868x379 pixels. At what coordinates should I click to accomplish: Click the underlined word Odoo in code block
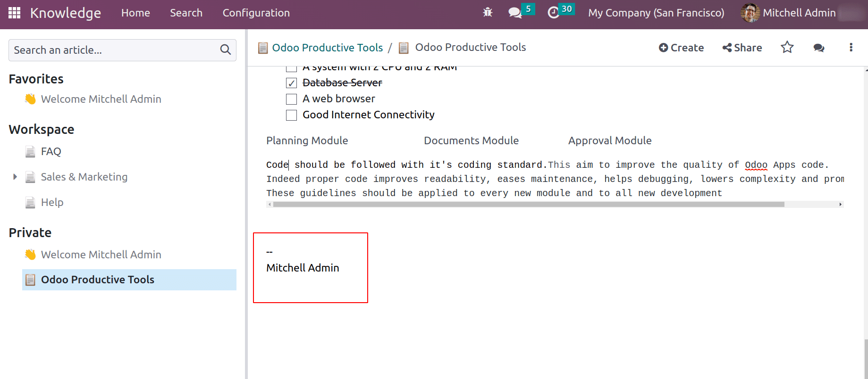pos(756,165)
